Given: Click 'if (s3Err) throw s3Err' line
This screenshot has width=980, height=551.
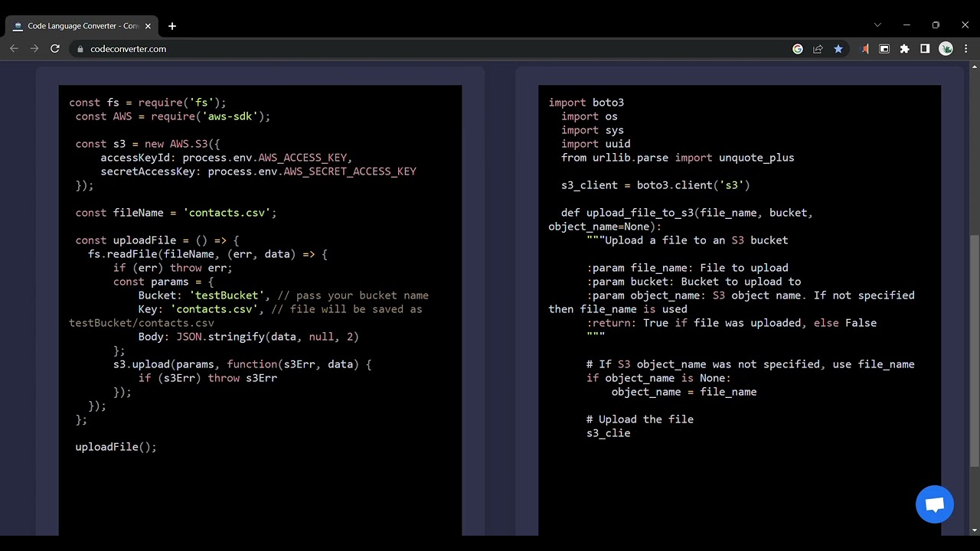Looking at the screenshot, I should point(207,378).
